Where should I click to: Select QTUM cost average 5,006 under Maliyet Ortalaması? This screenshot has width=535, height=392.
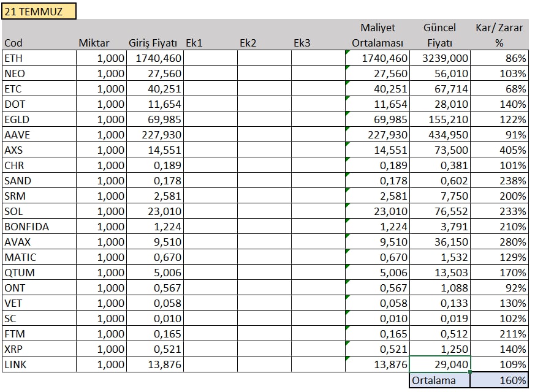(x=378, y=273)
